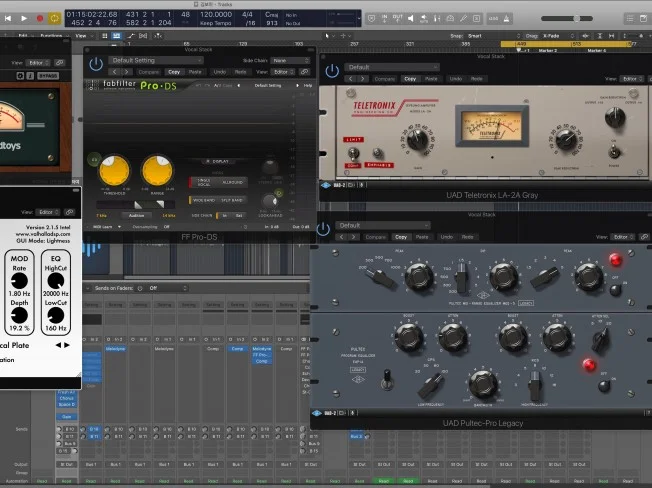Screen dimensions: 652x488
Task: Toggle the yellow Cycle button
Action: click(54, 18)
